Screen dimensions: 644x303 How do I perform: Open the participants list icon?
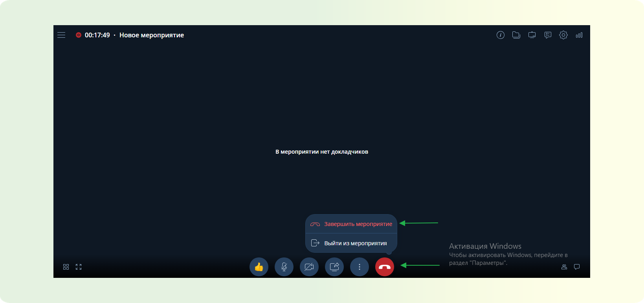564,267
